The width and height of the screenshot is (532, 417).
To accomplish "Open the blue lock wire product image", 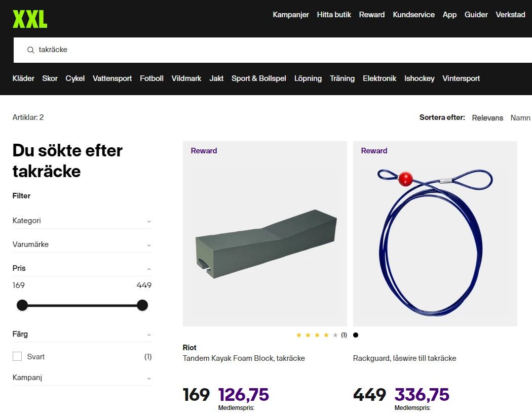I will pos(435,234).
